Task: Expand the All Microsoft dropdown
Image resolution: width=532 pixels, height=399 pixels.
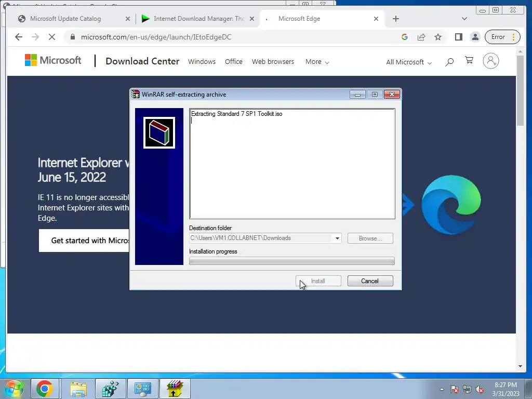Action: [x=409, y=62]
